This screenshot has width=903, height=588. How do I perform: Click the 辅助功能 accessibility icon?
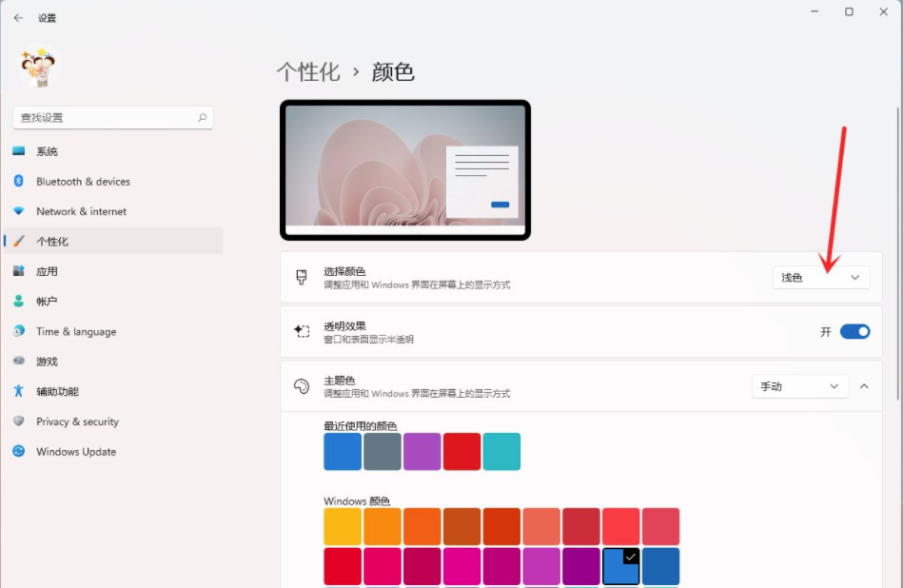(x=19, y=391)
